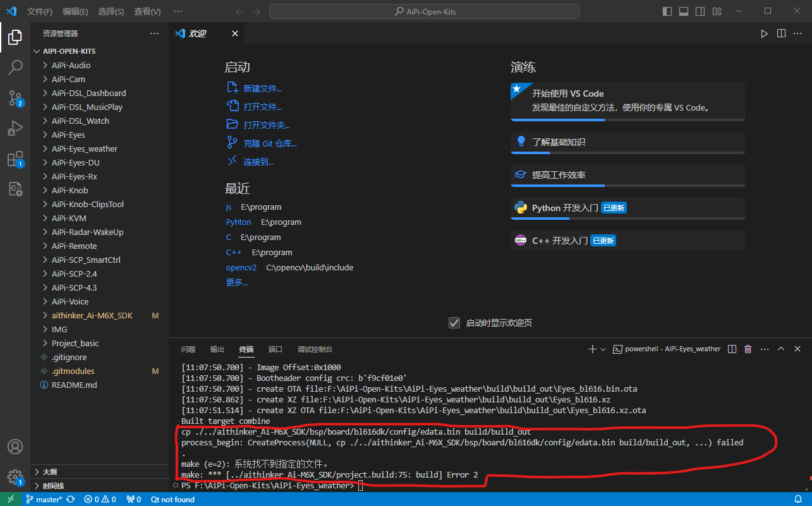The image size is (812, 506).
Task: Open the Manage gear icon
Action: 15,477
